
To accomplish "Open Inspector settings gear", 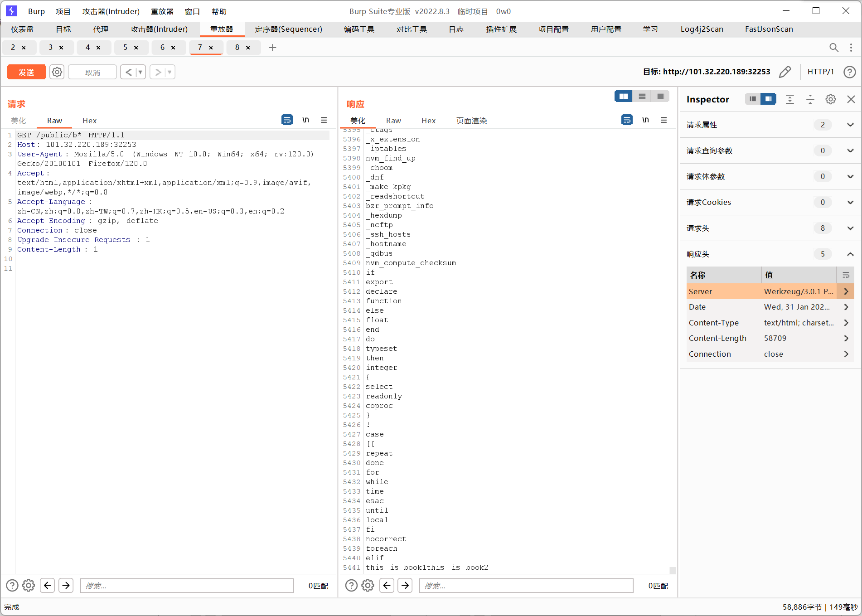I will click(x=830, y=99).
